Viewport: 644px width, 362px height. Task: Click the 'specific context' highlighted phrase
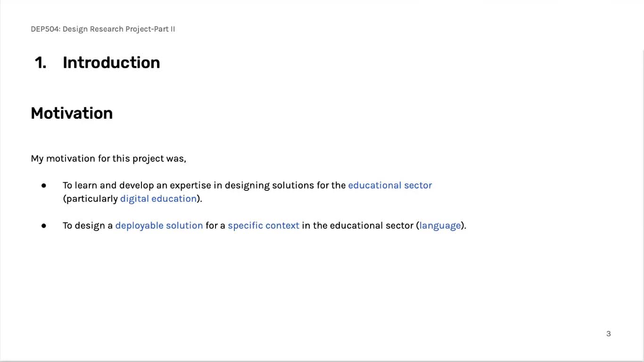tap(264, 225)
